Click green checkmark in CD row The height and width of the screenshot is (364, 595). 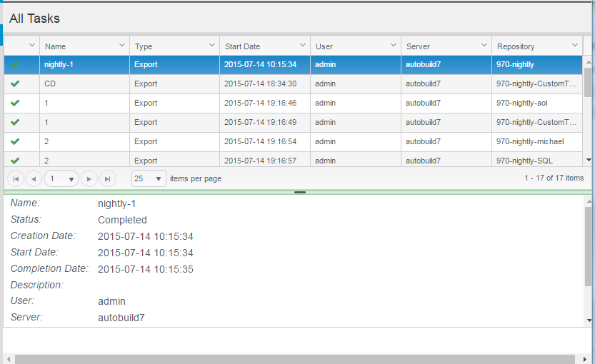pyautogui.click(x=15, y=84)
